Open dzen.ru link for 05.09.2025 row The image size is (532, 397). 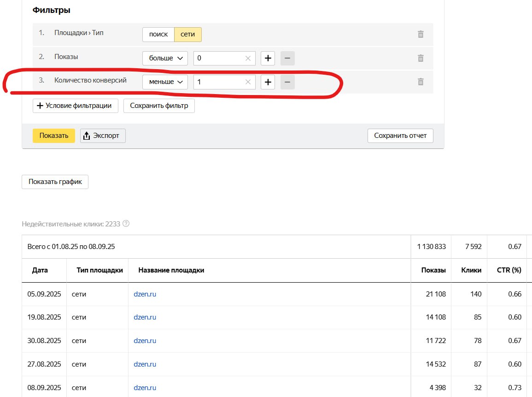pos(145,294)
